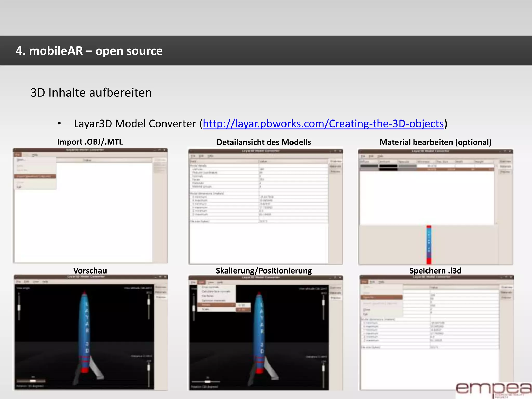The width and height of the screenshot is (532, 399).
Task: Switch to Preview tab in the Vorschau window
Action: tap(161, 297)
